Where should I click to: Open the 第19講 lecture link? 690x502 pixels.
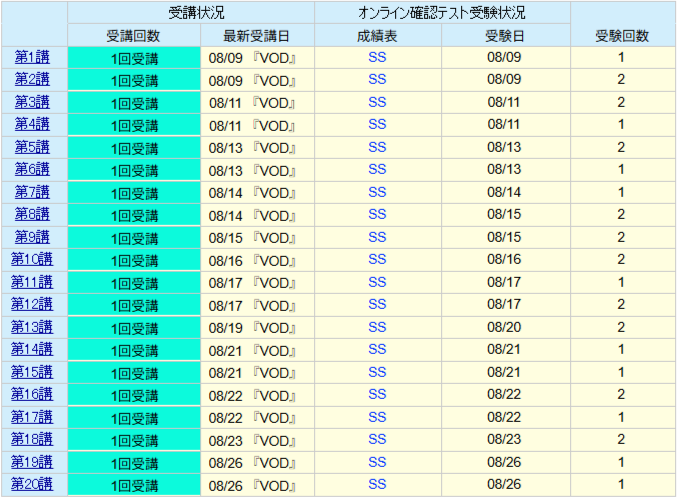(x=33, y=462)
